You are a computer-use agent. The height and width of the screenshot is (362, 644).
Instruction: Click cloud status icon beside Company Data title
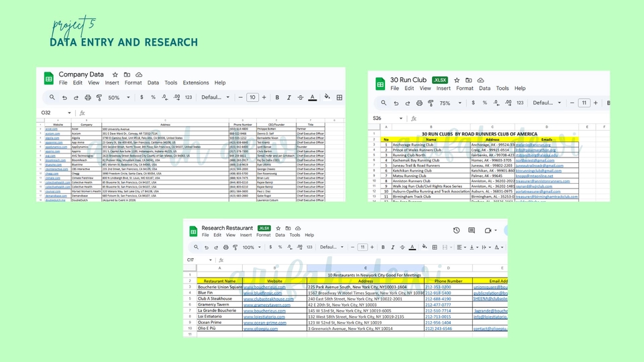click(139, 74)
